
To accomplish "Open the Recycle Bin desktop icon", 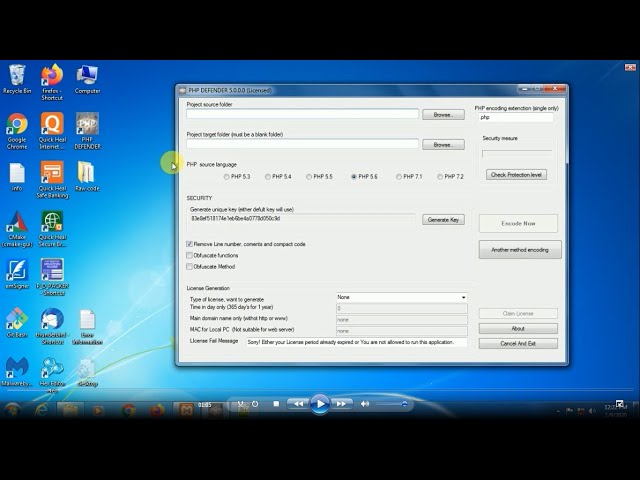I will [17, 79].
